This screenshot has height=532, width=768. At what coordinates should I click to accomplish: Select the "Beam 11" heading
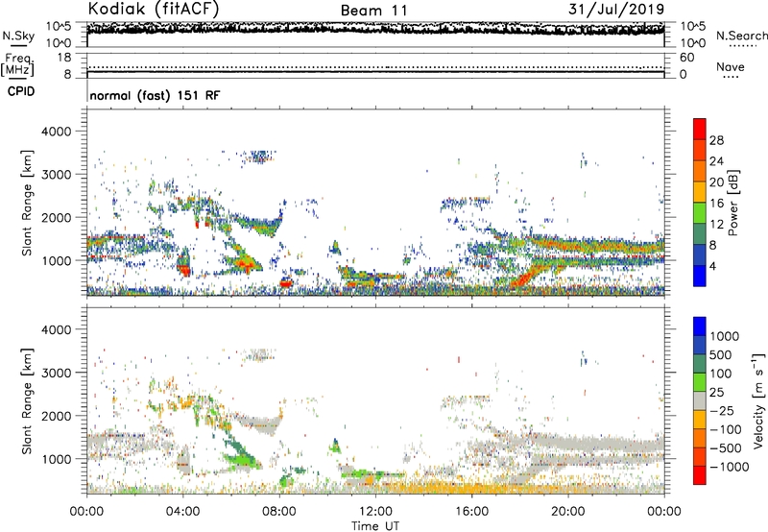coord(373,11)
